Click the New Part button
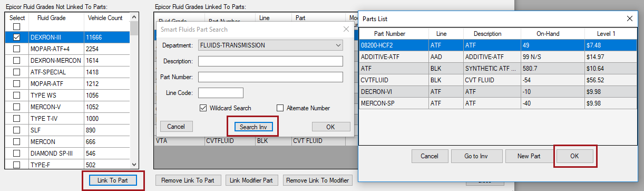The image size is (644, 191). 530,156
